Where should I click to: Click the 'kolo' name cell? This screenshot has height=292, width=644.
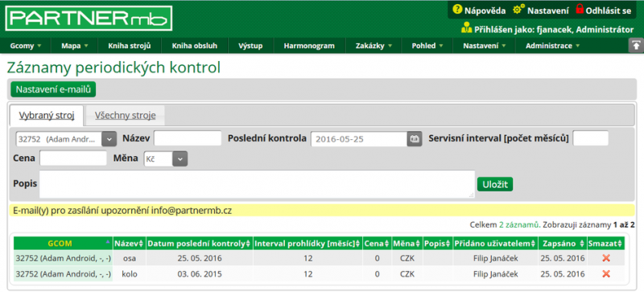pos(130,274)
